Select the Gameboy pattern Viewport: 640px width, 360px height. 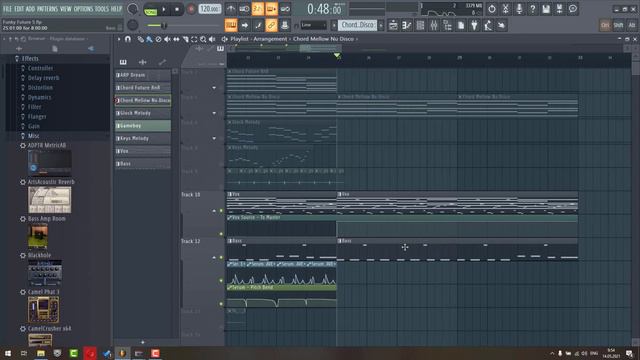tap(143, 126)
